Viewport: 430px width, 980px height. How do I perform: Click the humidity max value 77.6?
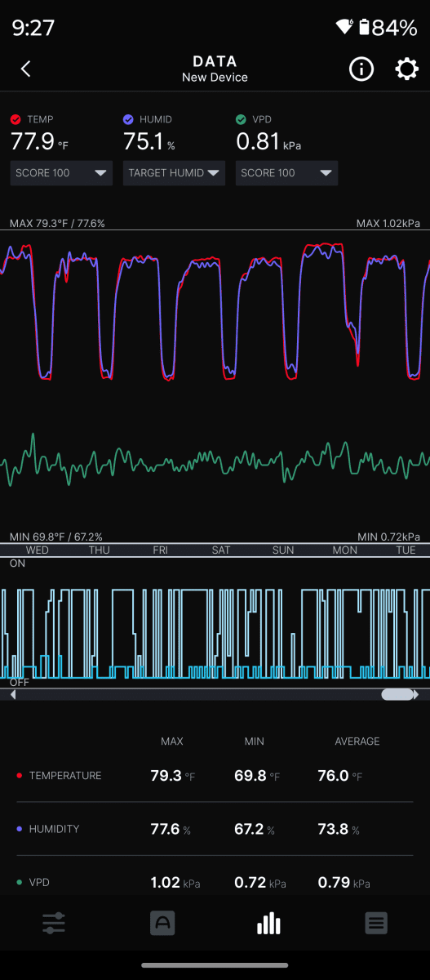[x=165, y=829]
